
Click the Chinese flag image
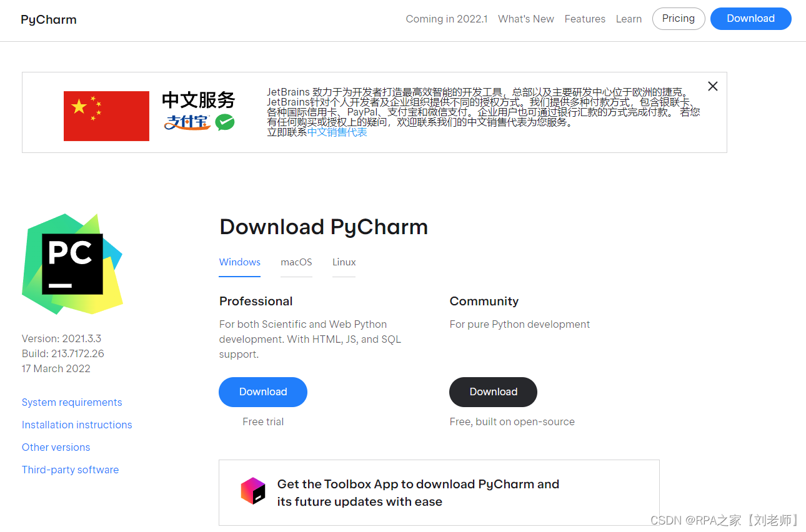106,116
